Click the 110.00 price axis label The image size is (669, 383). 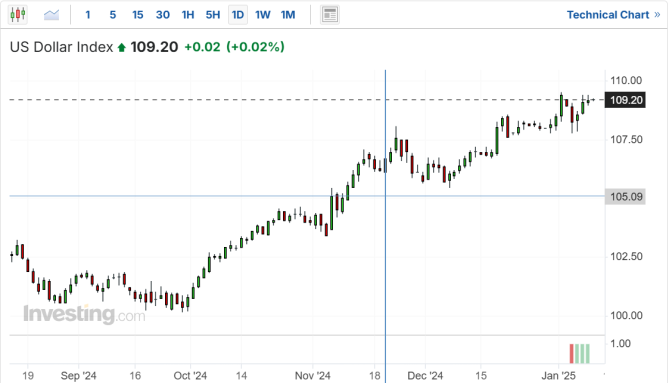[x=626, y=80]
